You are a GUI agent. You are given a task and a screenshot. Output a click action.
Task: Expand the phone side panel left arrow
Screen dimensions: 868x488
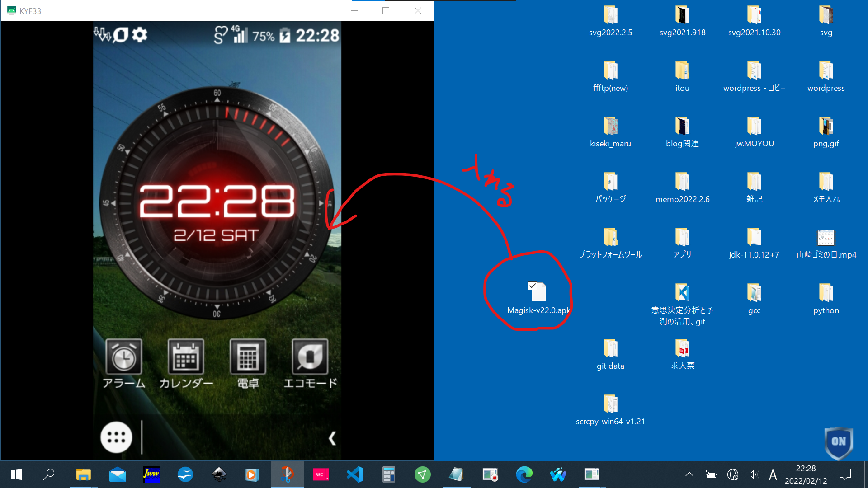click(332, 438)
